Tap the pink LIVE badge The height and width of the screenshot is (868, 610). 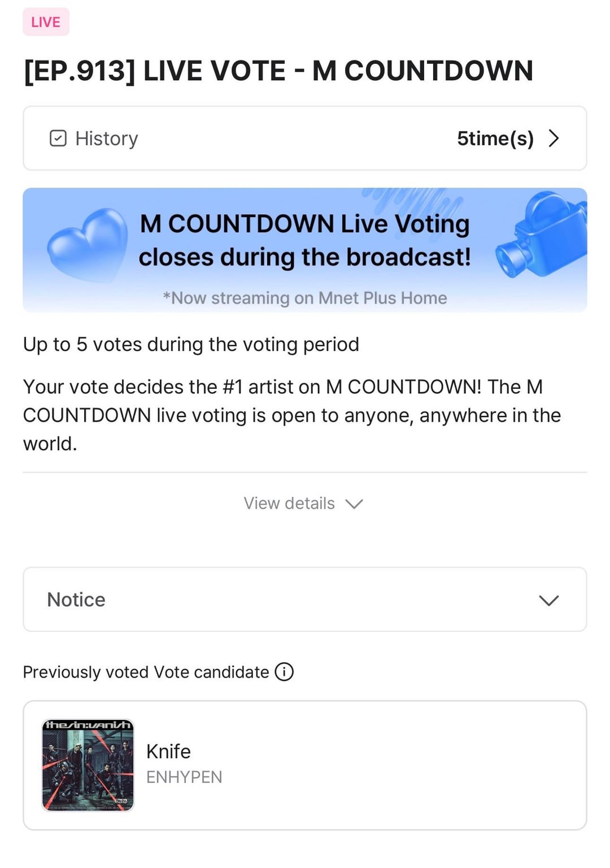pyautogui.click(x=46, y=22)
